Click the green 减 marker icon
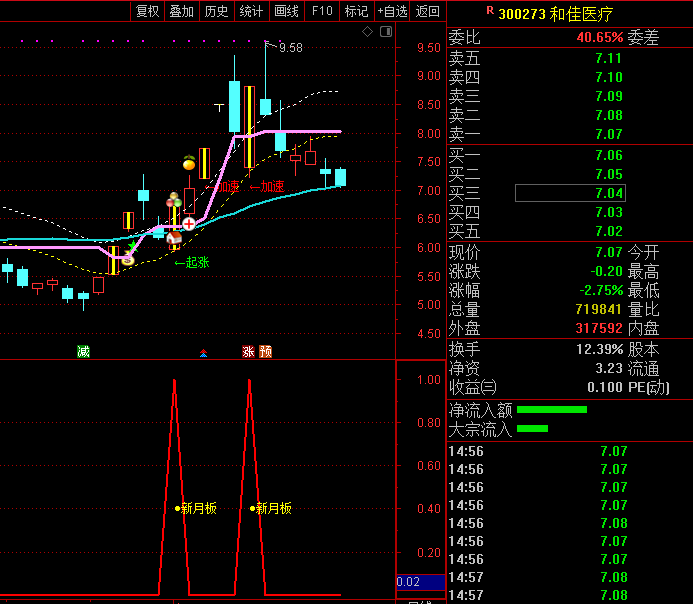 (x=83, y=351)
